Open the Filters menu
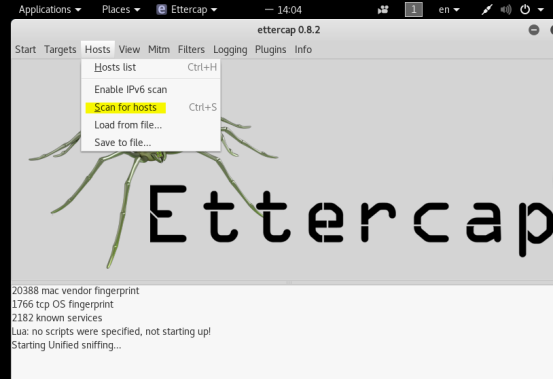 point(191,49)
